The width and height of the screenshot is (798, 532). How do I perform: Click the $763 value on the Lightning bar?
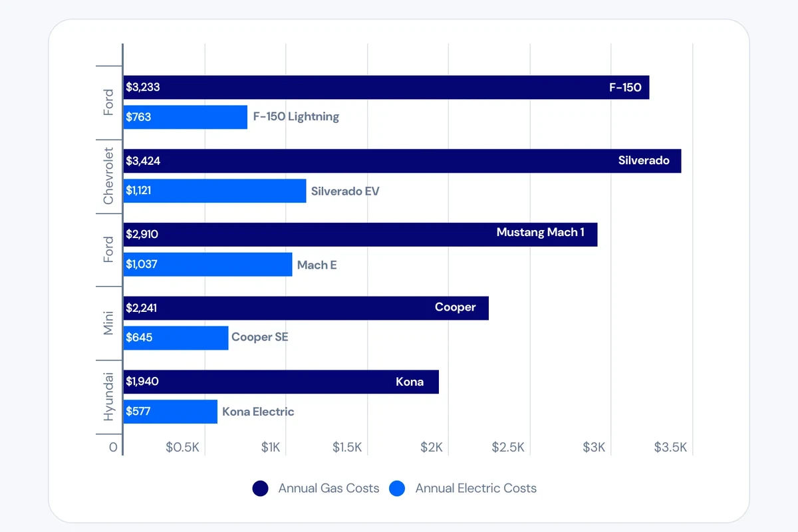pyautogui.click(x=138, y=117)
